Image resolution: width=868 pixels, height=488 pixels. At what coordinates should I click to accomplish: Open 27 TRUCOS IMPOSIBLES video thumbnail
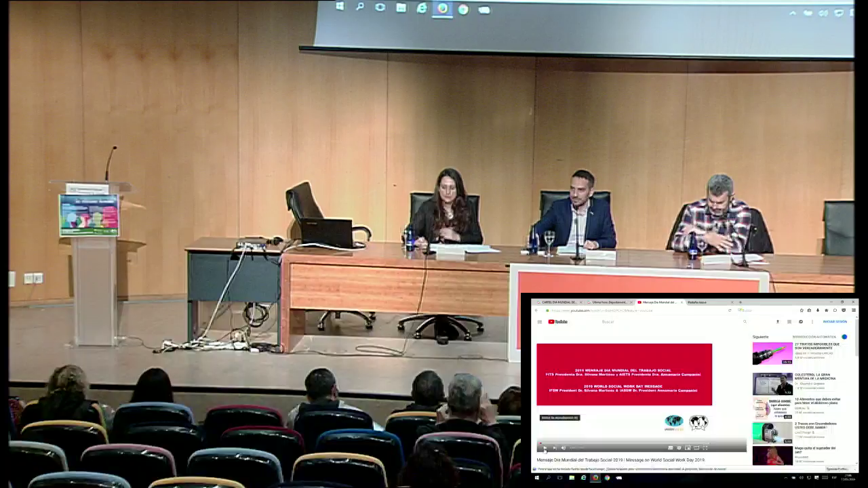click(772, 353)
